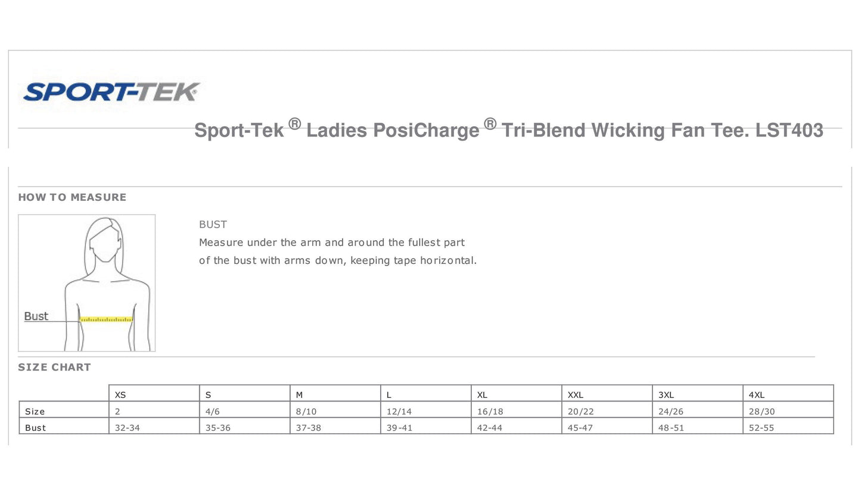The width and height of the screenshot is (861, 504).
Task: Click the yellow measuring tape graphic
Action: [x=106, y=320]
